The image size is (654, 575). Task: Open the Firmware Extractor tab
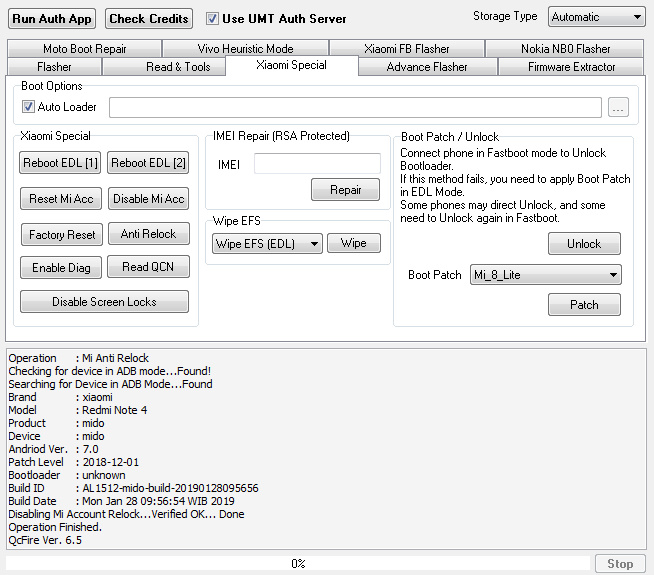(x=571, y=67)
